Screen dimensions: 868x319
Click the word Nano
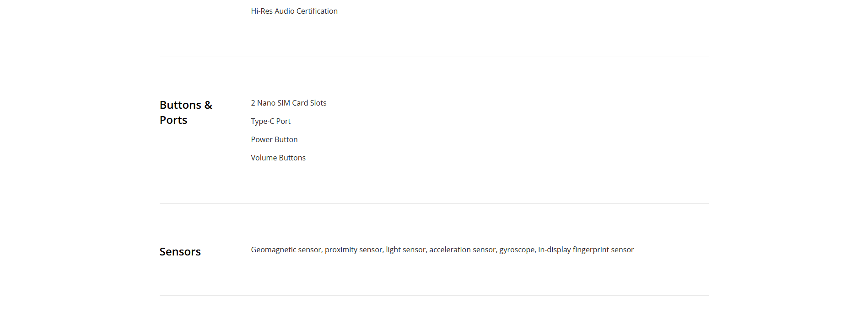point(266,103)
